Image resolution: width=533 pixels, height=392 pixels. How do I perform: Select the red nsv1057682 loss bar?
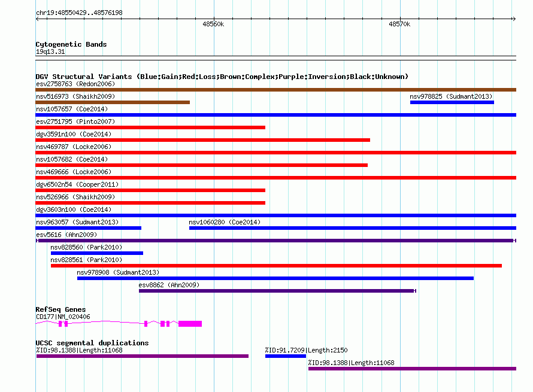(x=202, y=165)
